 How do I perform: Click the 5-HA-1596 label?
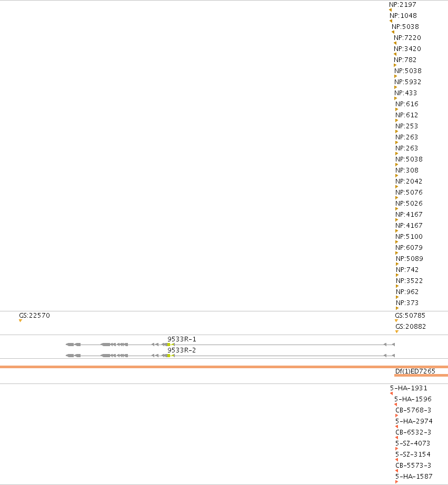click(413, 399)
